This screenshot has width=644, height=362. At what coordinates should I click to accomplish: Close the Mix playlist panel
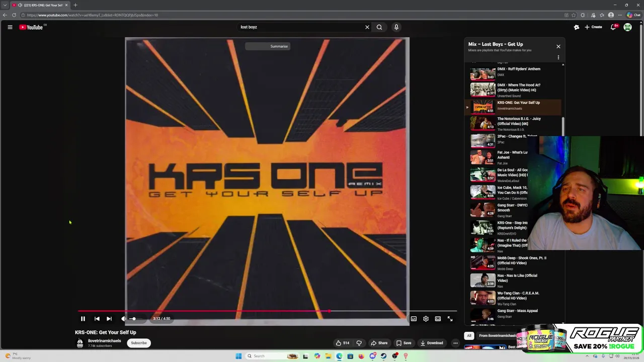[558, 46]
